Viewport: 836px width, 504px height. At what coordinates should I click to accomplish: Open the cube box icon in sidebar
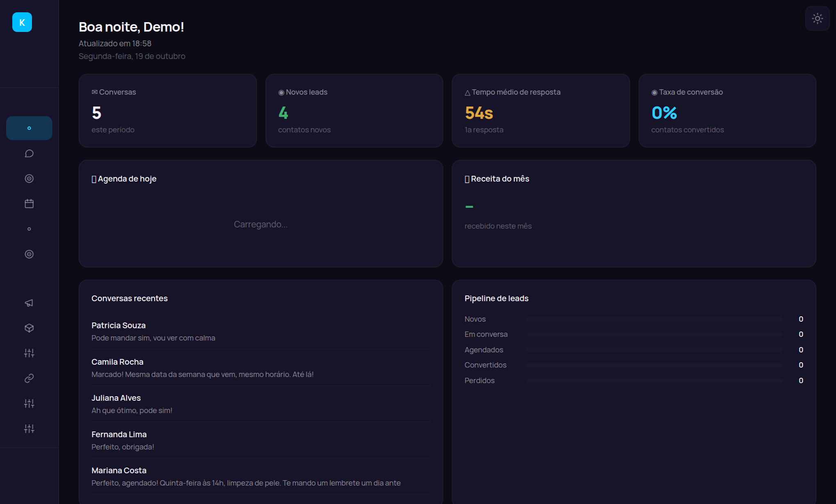29,328
